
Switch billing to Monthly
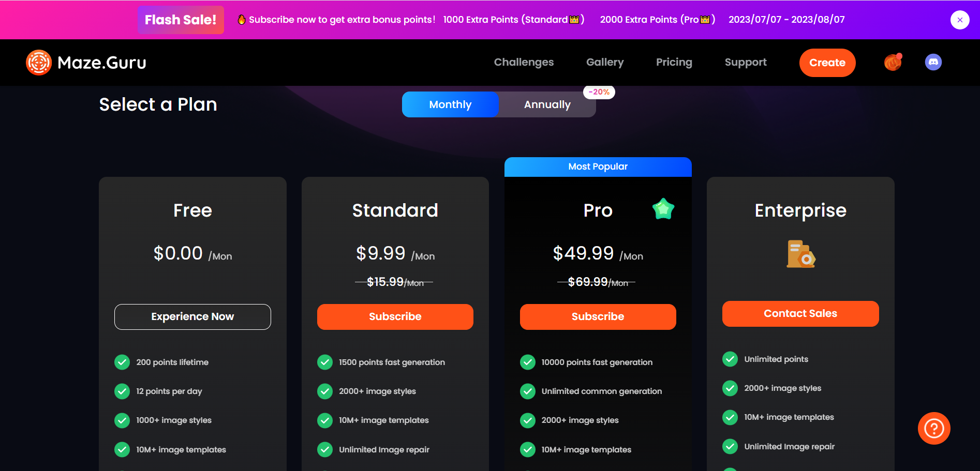tap(450, 104)
